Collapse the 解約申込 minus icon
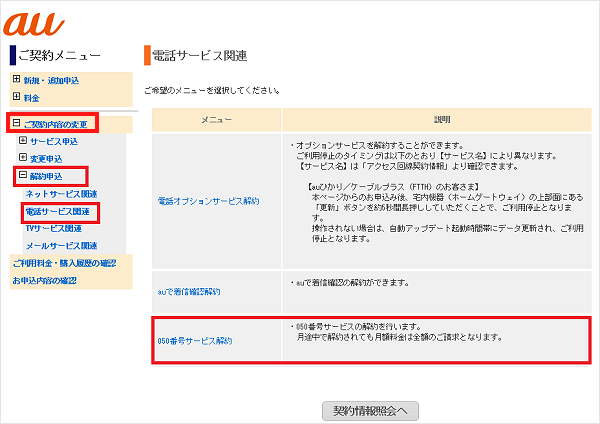Screen dimensions: 600x424 [23, 176]
